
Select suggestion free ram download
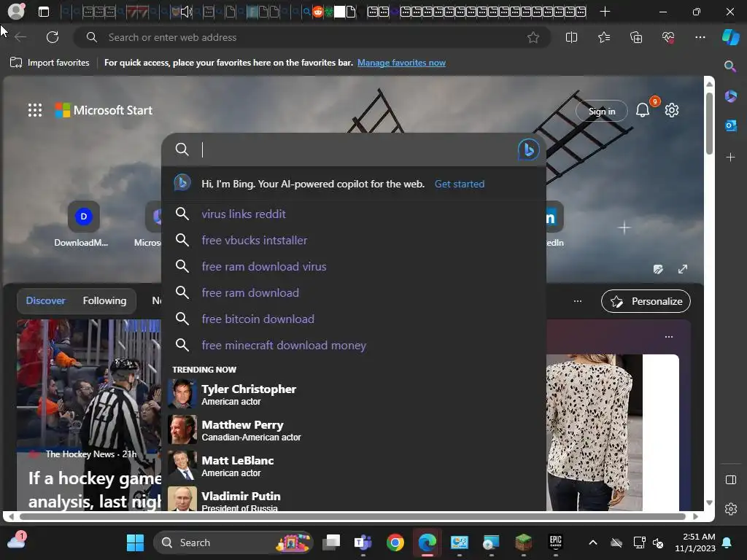click(x=354, y=292)
